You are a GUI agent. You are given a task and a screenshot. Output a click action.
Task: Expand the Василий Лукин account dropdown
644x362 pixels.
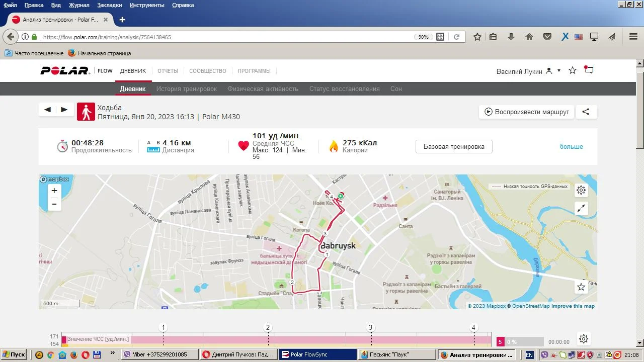(x=558, y=71)
